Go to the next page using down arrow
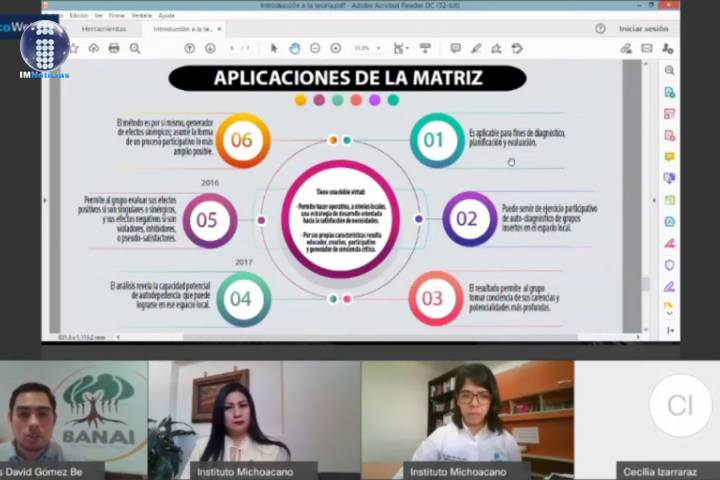The image size is (720, 480). (x=209, y=48)
